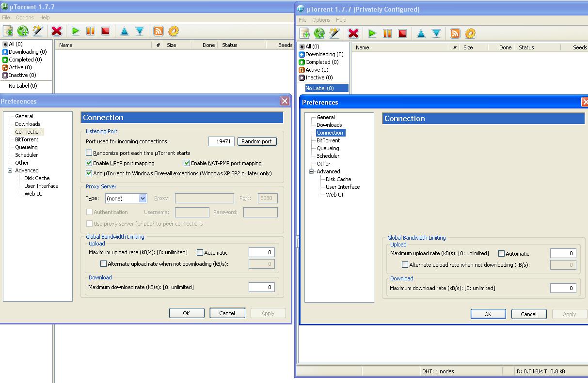Click green Start icon in Privately Configured window

click(x=372, y=33)
